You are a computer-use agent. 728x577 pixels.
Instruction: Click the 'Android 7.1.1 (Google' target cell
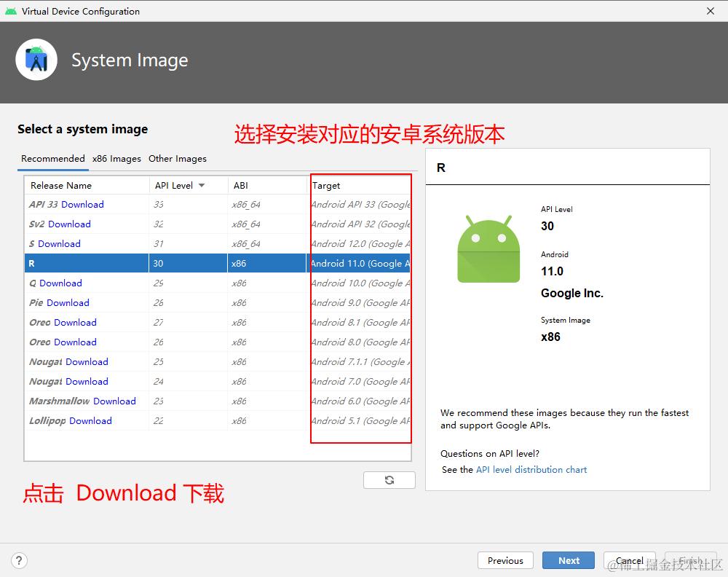[358, 362]
